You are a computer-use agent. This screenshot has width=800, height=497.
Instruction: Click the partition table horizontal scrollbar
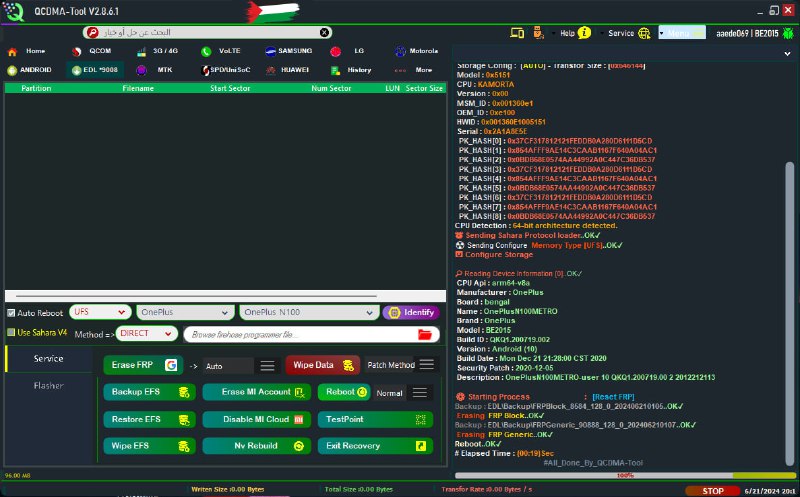(x=196, y=296)
